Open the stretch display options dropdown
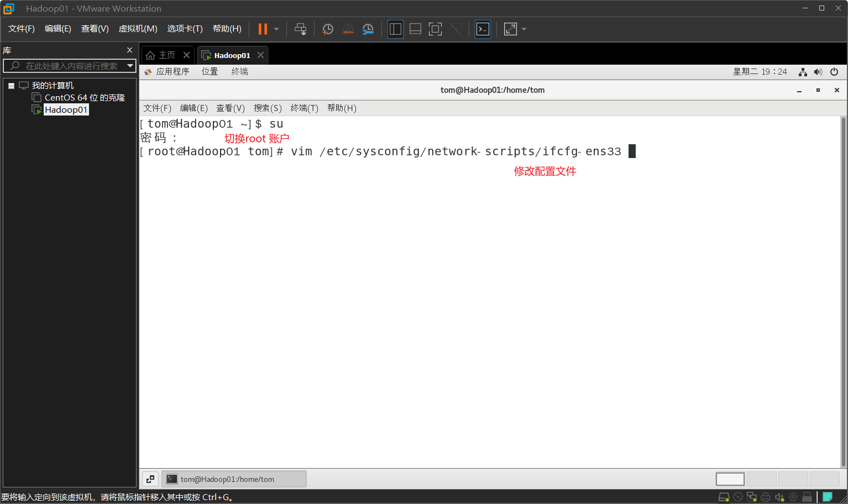 click(x=524, y=29)
